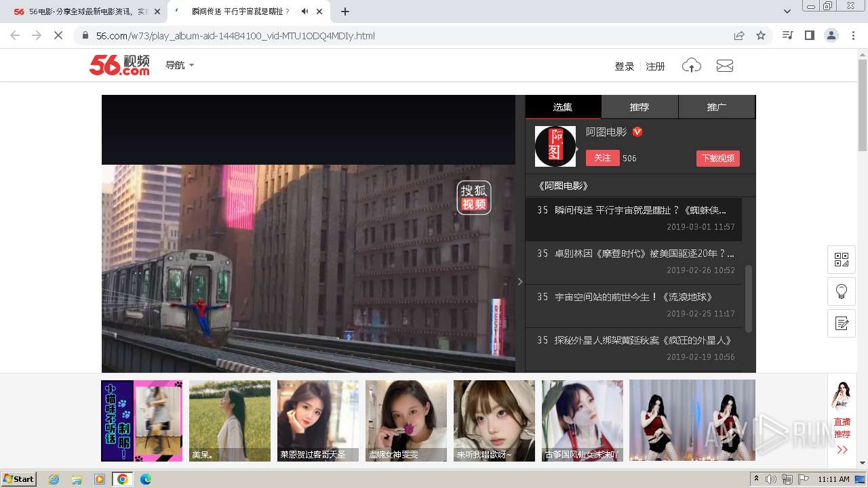The width and height of the screenshot is (868, 488).
Task: Click the lightbulb sidebar icon
Action: point(842,291)
